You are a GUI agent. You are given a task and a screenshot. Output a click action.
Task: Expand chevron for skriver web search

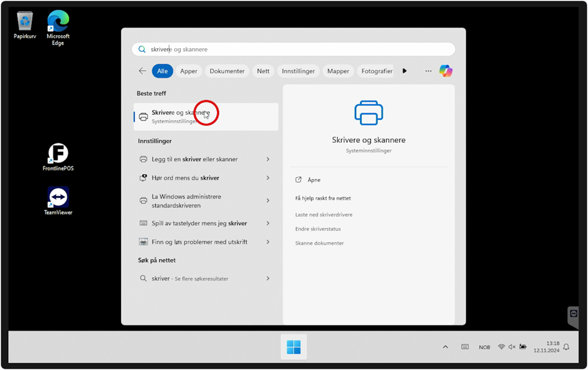(268, 278)
